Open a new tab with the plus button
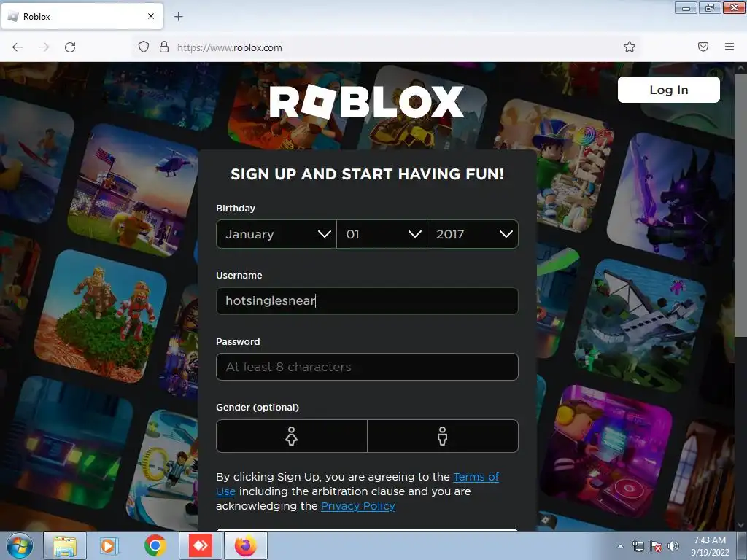The width and height of the screenshot is (747, 560). (x=178, y=17)
